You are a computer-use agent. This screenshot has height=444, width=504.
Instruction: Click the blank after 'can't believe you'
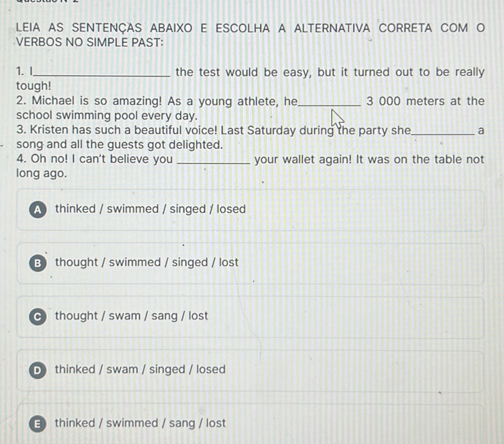213,161
